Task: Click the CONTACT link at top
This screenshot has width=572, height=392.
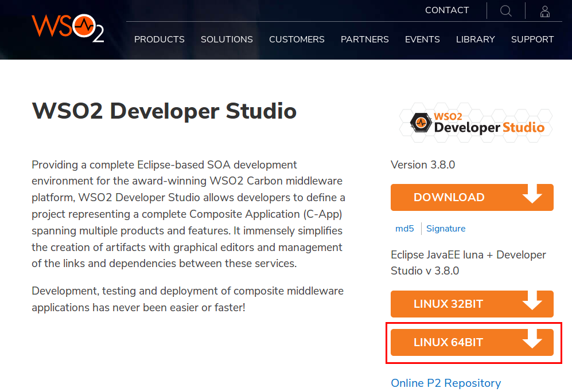Action: pos(447,10)
